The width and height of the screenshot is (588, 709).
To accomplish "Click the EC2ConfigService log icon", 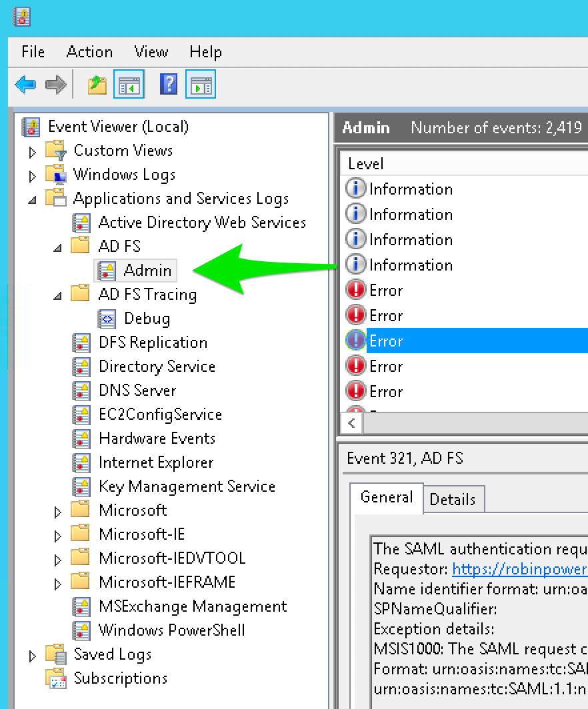I will coord(81,414).
